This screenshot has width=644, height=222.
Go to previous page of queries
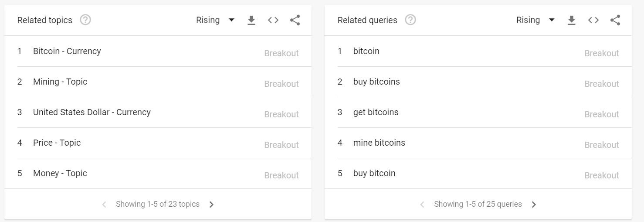click(422, 205)
